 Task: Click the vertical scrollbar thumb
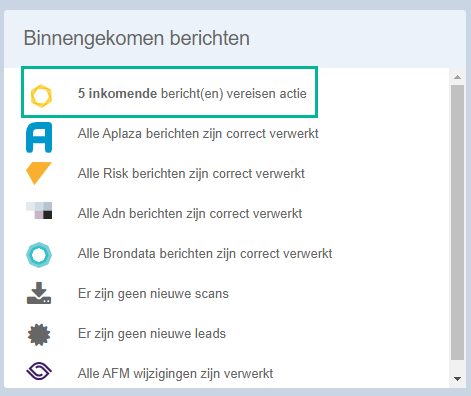tap(457, 222)
